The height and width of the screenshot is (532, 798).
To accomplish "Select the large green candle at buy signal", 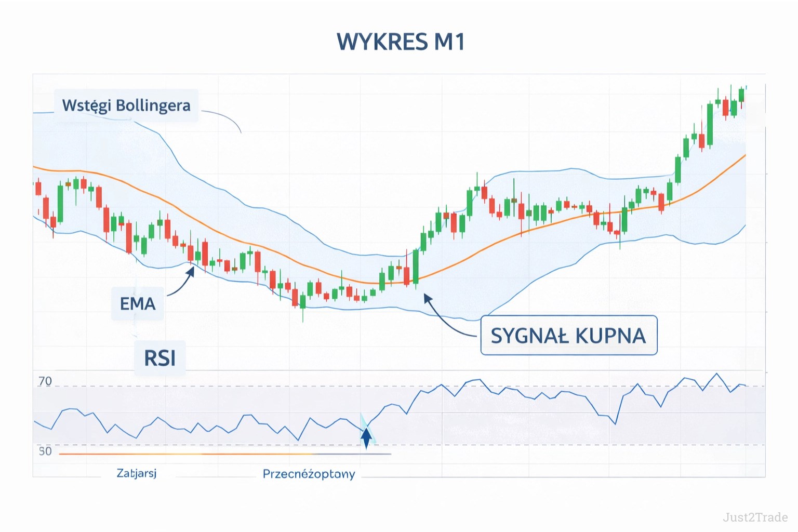I will (415, 267).
